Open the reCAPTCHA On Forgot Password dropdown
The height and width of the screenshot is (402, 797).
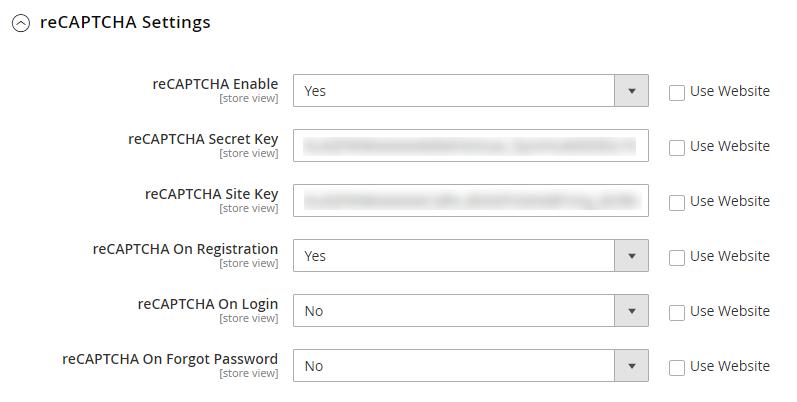[x=455, y=366]
